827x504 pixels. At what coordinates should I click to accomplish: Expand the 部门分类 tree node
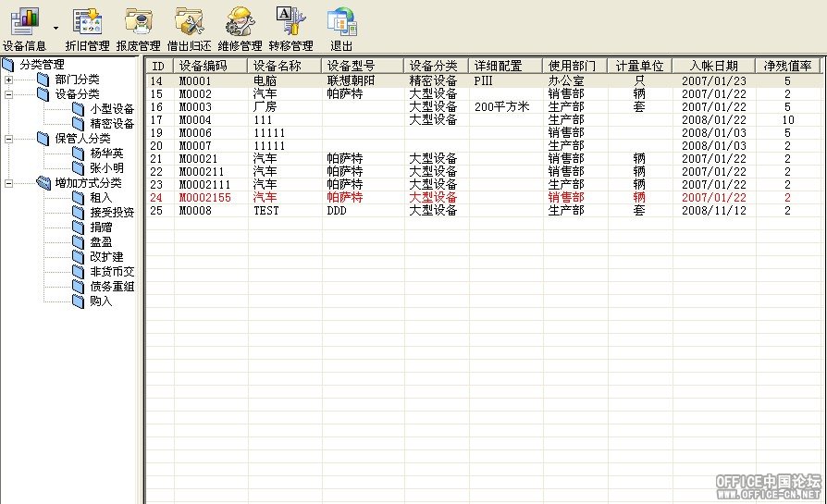9,80
